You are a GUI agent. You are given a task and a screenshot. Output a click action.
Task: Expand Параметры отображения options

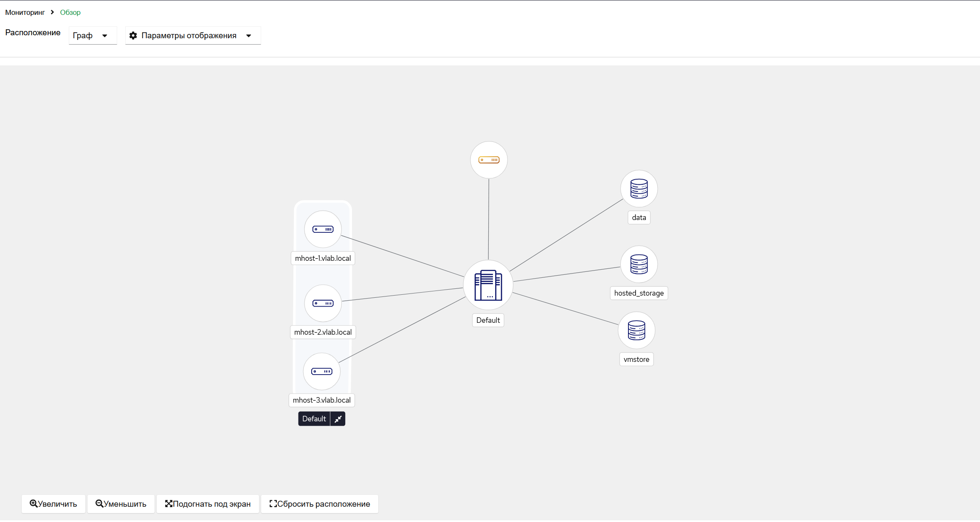pyautogui.click(x=193, y=36)
